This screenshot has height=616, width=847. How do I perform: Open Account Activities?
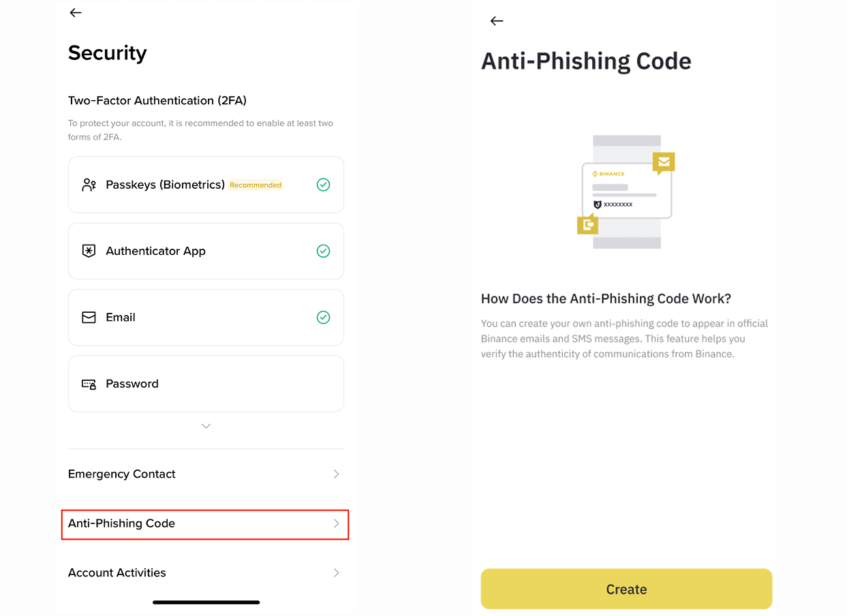point(205,572)
